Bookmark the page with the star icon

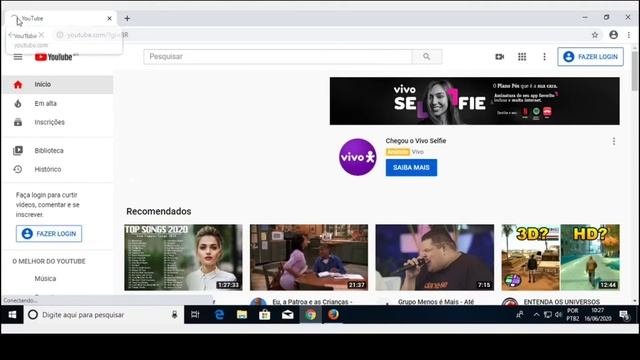pos(595,35)
